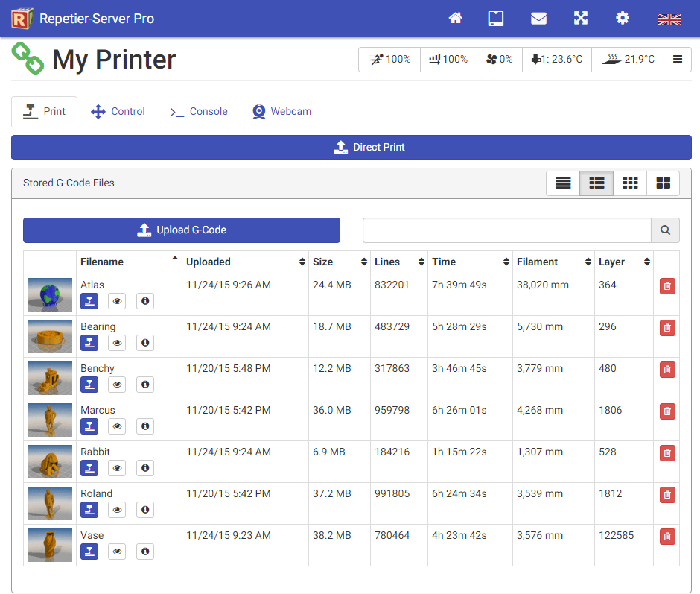Open global settings gear icon
The image size is (700, 594).
click(x=623, y=19)
